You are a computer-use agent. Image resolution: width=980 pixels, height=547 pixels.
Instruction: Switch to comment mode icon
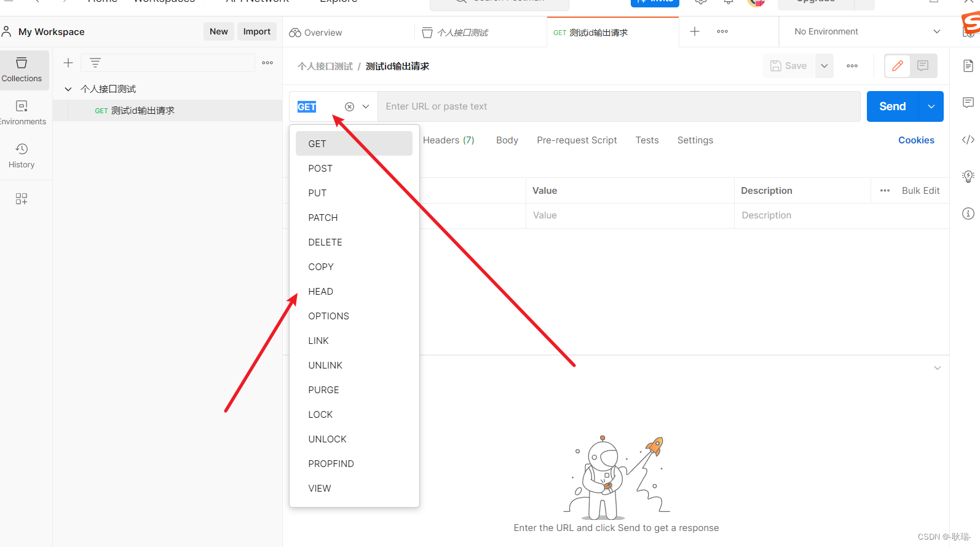pos(923,66)
